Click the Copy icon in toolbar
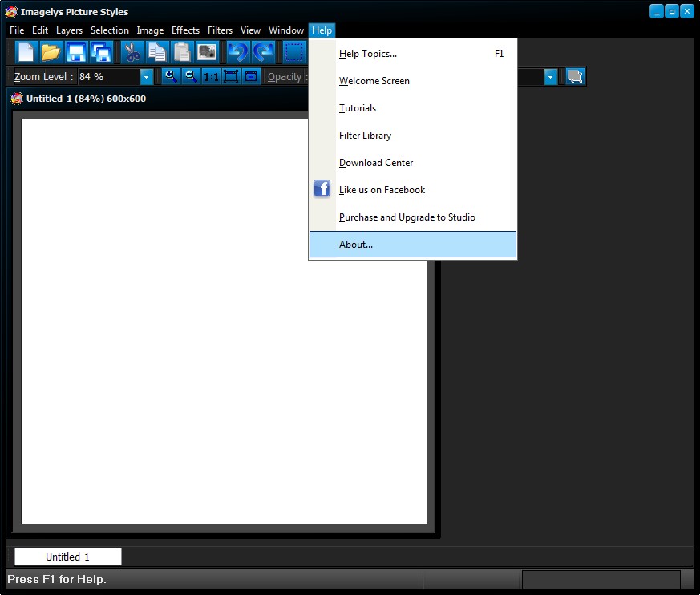The image size is (700, 595). [156, 53]
